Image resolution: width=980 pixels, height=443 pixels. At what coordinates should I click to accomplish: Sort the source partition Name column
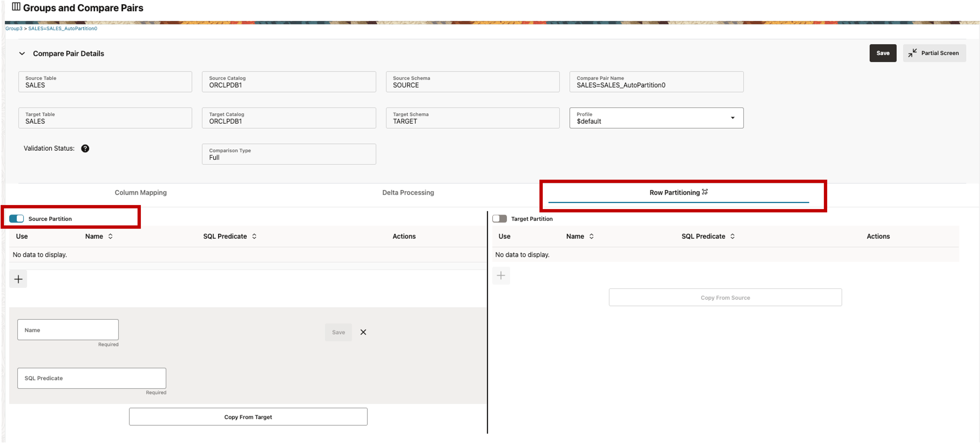110,236
